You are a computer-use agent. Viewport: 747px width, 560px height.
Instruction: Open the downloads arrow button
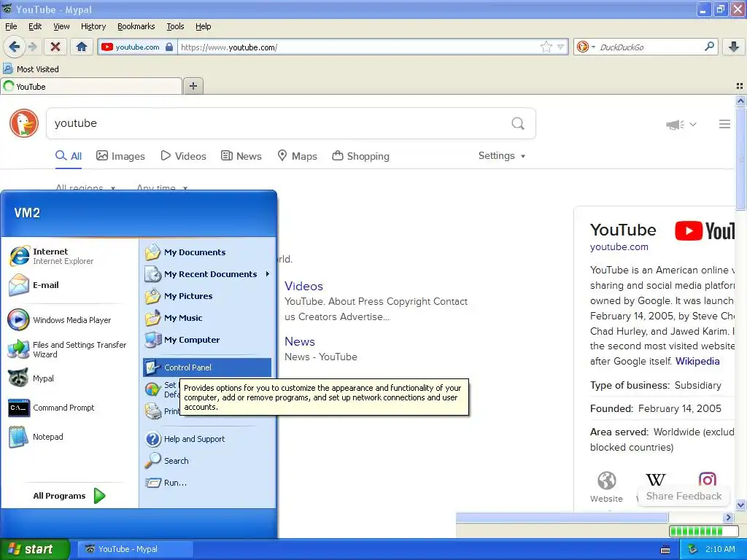[x=734, y=47]
